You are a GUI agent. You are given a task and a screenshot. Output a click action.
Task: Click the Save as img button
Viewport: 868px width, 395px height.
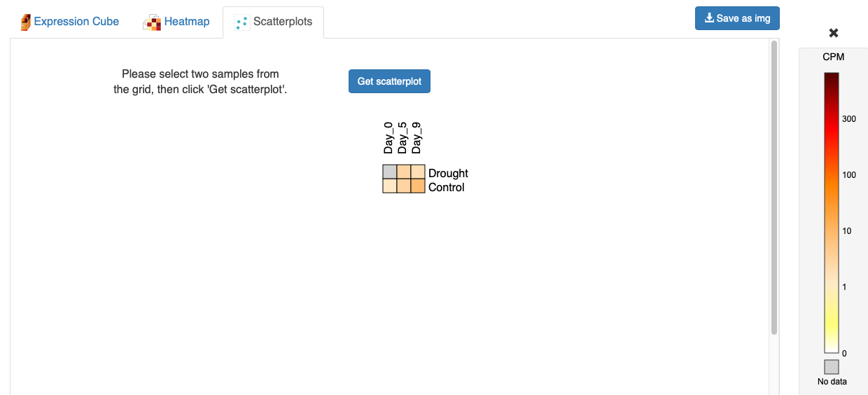point(737,18)
